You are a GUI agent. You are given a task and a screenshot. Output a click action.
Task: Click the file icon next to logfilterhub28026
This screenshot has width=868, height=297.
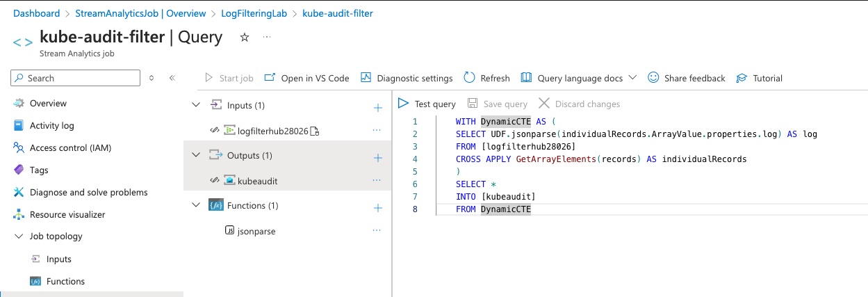(x=314, y=131)
